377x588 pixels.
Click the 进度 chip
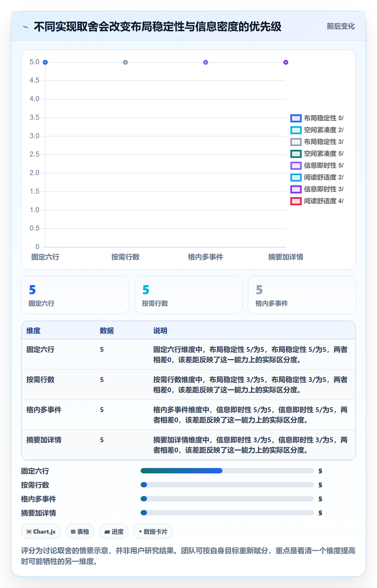(114, 532)
